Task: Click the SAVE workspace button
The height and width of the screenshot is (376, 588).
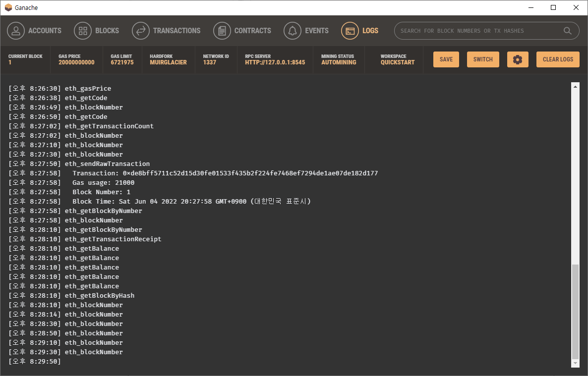Action: [x=446, y=59]
